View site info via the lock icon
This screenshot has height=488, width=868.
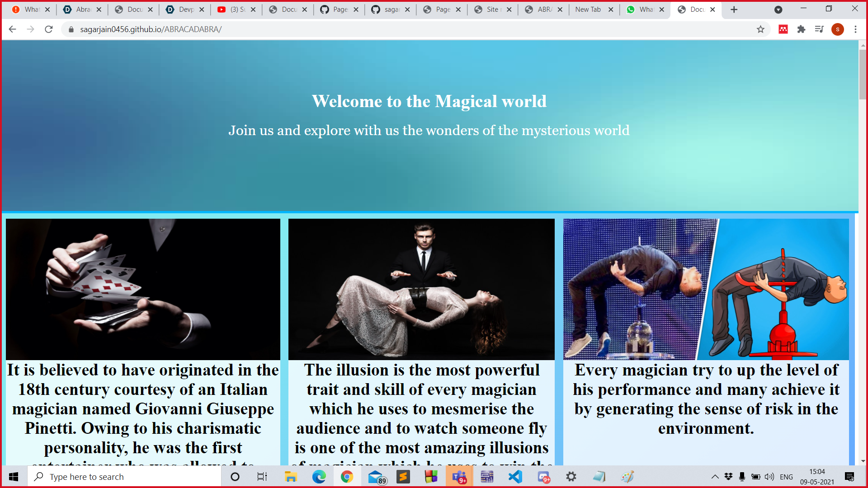[x=71, y=29]
